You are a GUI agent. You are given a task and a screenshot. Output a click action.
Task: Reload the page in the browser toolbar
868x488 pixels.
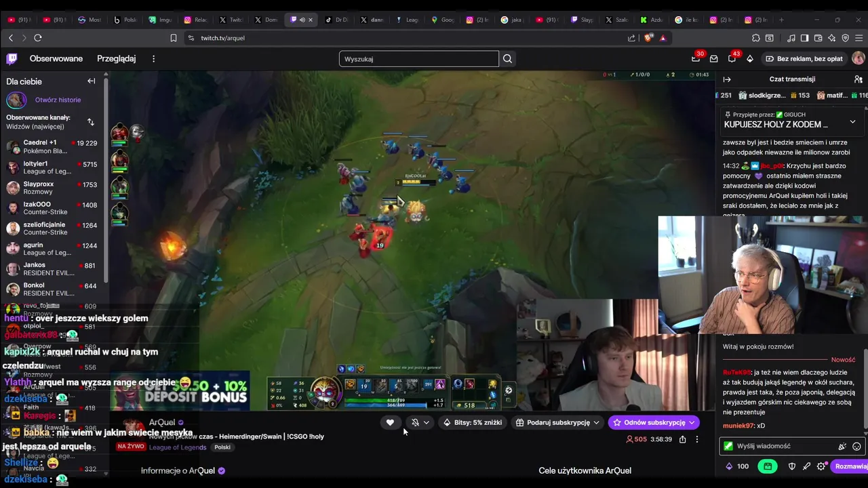click(38, 38)
